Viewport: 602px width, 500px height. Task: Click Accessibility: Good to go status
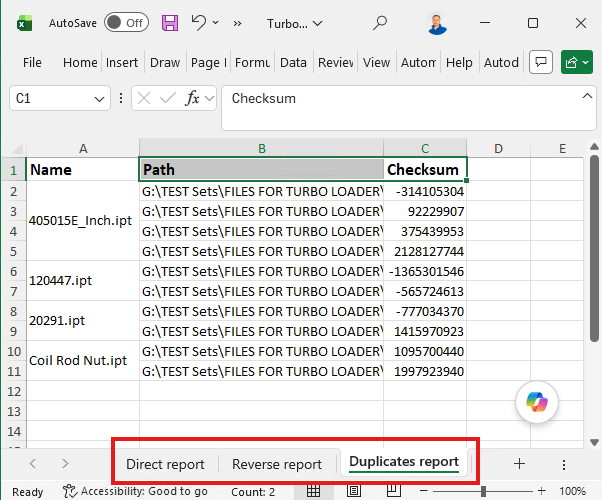click(x=135, y=491)
